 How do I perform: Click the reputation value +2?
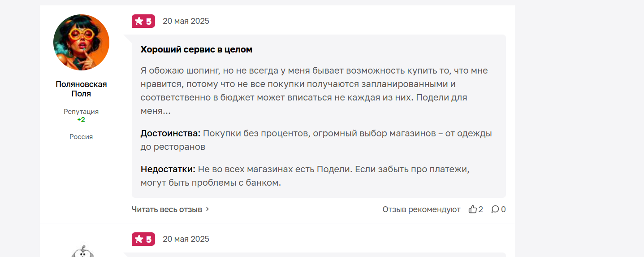[x=81, y=120]
